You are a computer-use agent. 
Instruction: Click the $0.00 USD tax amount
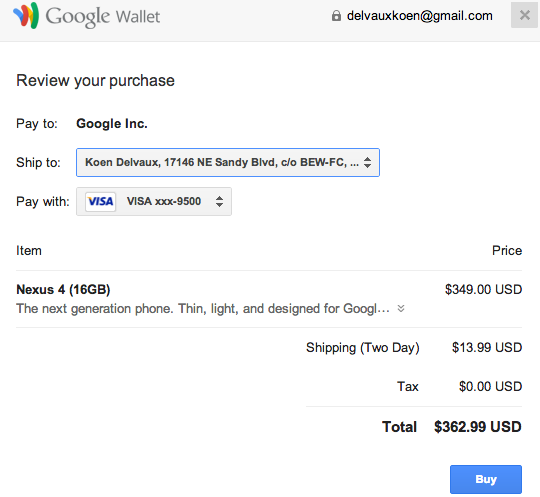coord(490,386)
